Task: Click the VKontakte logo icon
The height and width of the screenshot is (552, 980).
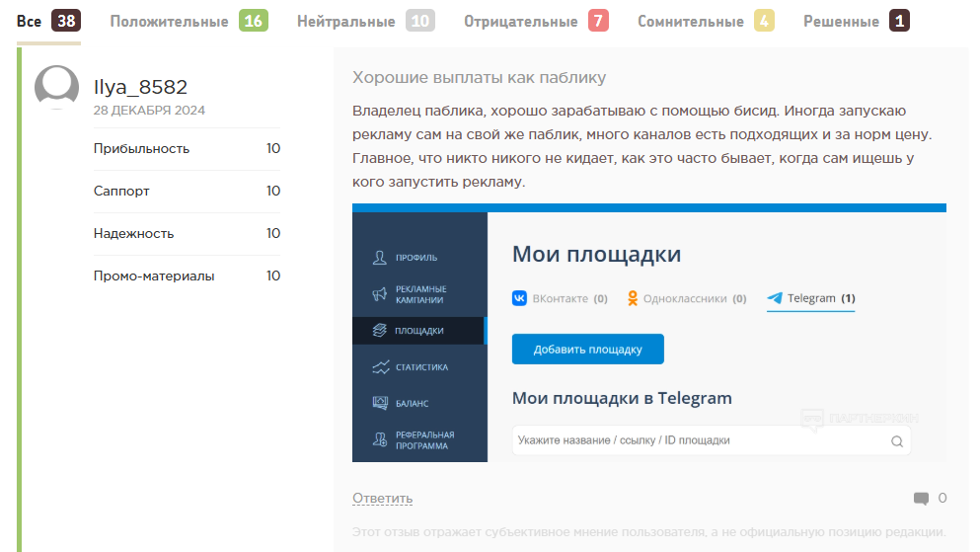Action: pyautogui.click(x=519, y=298)
